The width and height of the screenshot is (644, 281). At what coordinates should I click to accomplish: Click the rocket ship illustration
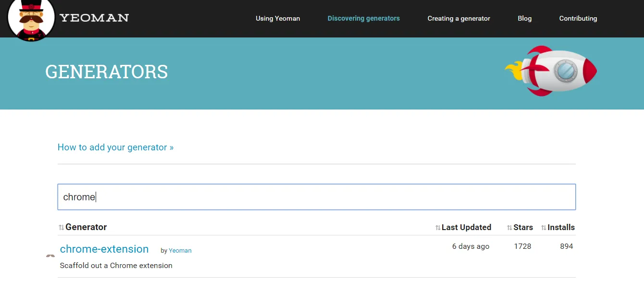tap(551, 71)
